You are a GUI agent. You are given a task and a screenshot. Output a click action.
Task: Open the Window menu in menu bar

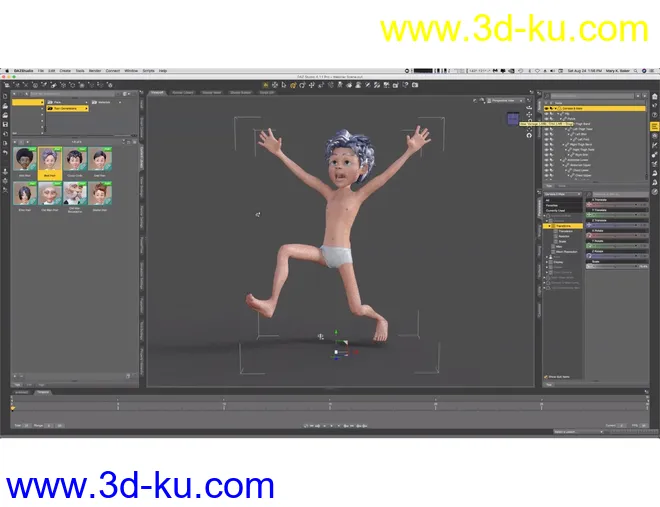pos(130,71)
